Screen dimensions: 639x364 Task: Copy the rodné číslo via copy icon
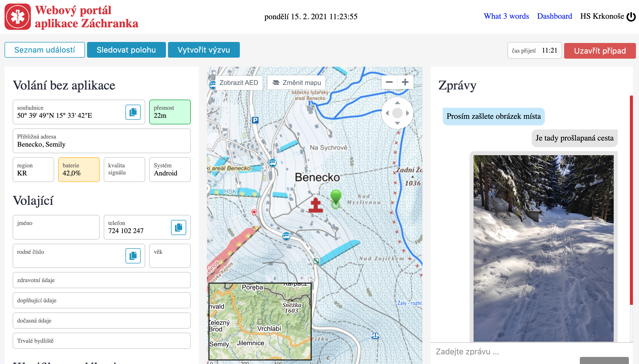click(133, 256)
